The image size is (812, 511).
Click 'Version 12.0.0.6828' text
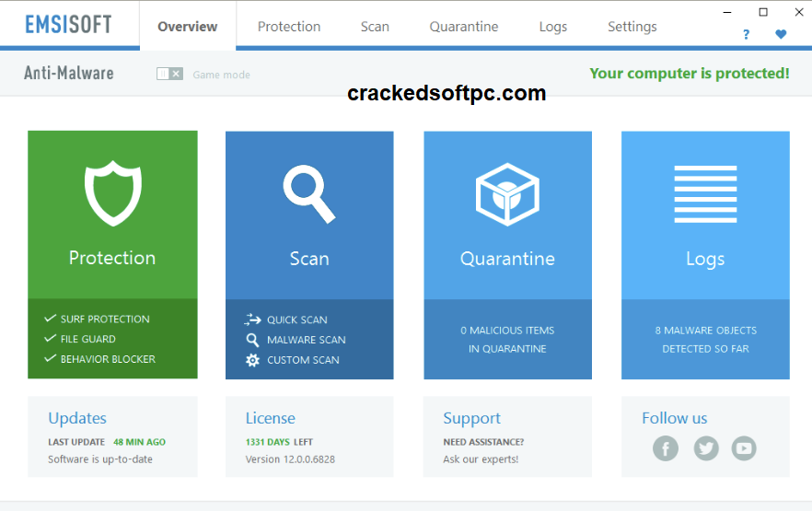290,459
